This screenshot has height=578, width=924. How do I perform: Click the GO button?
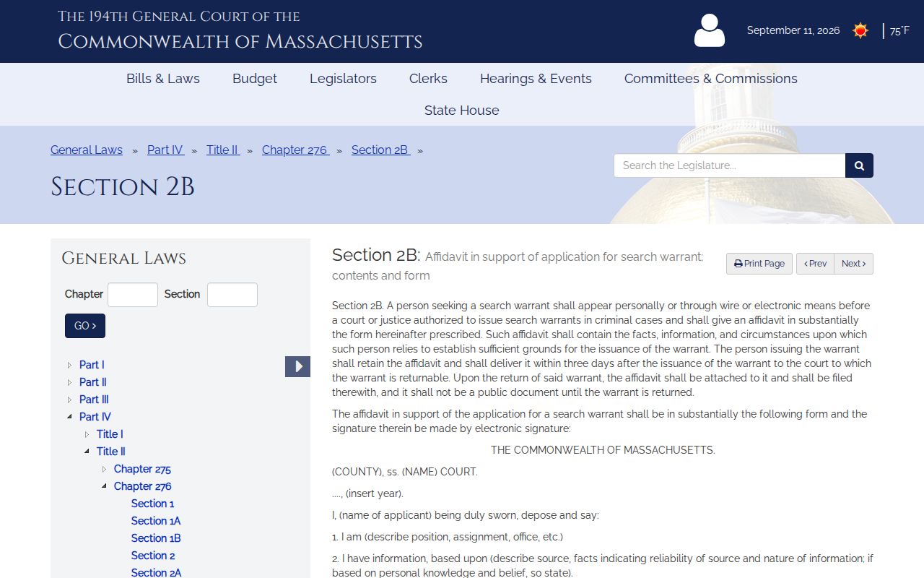pos(85,326)
